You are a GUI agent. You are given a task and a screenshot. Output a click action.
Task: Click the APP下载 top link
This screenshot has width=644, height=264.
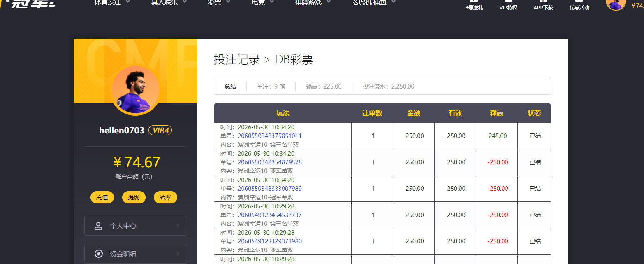[543, 5]
